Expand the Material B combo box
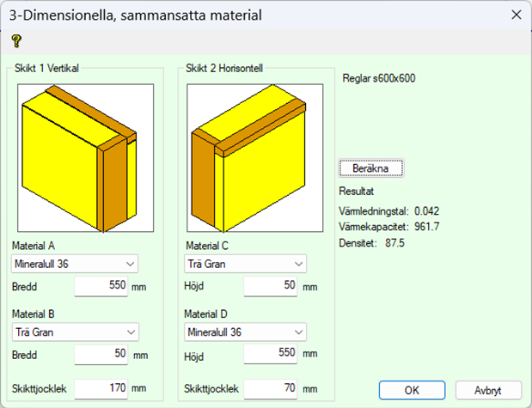 coord(75,331)
